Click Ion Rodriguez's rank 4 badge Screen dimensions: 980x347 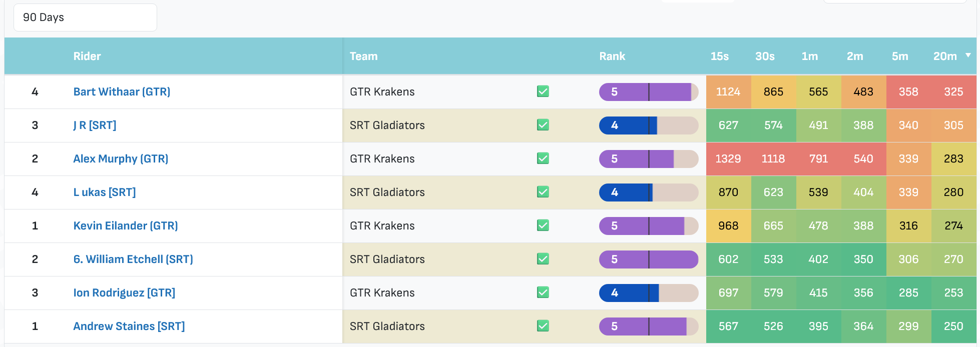[649, 293]
